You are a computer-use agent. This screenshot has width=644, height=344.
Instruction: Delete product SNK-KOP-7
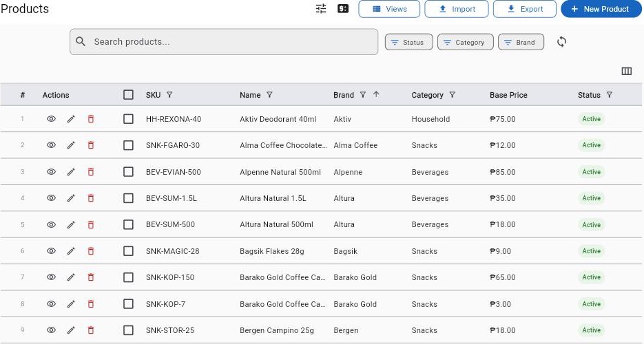coord(91,304)
